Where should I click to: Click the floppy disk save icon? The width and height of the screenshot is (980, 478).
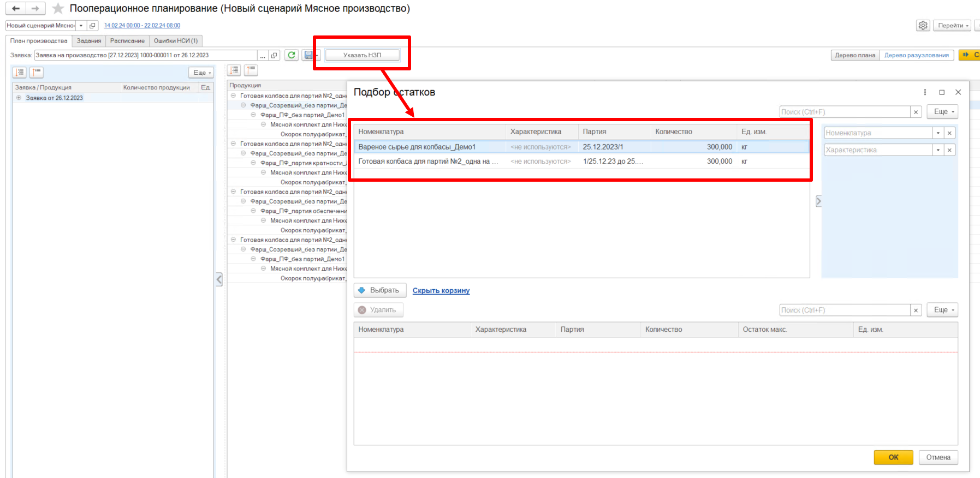coord(308,55)
